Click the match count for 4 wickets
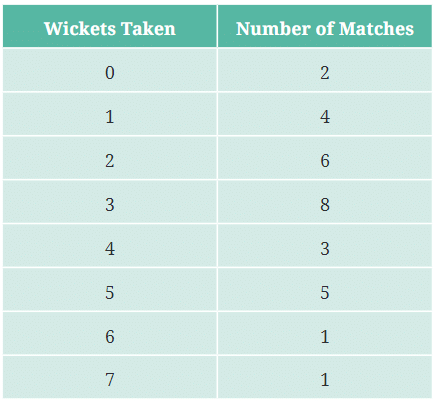Viewport: 438px width, 402px height. [325, 246]
